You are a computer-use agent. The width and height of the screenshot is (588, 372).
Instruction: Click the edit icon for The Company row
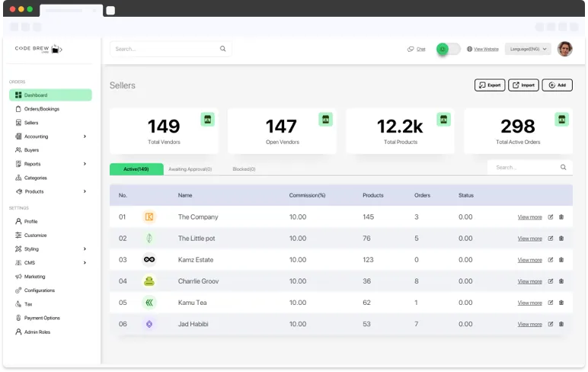click(551, 217)
